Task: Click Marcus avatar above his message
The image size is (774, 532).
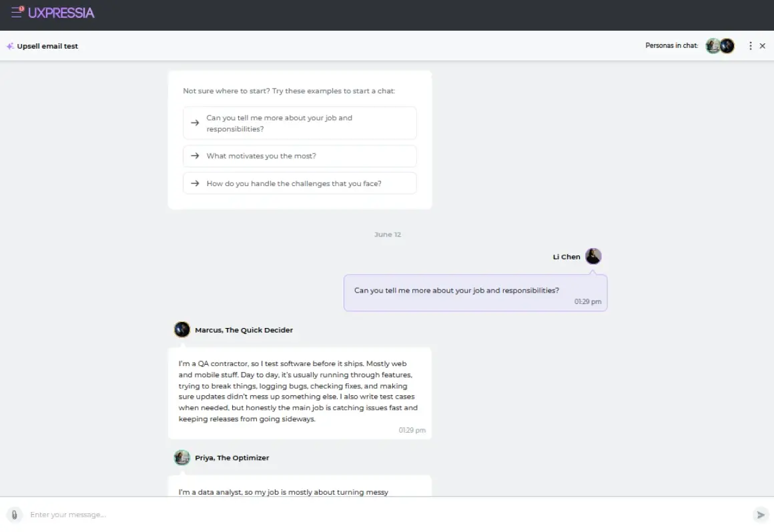Action: click(182, 329)
